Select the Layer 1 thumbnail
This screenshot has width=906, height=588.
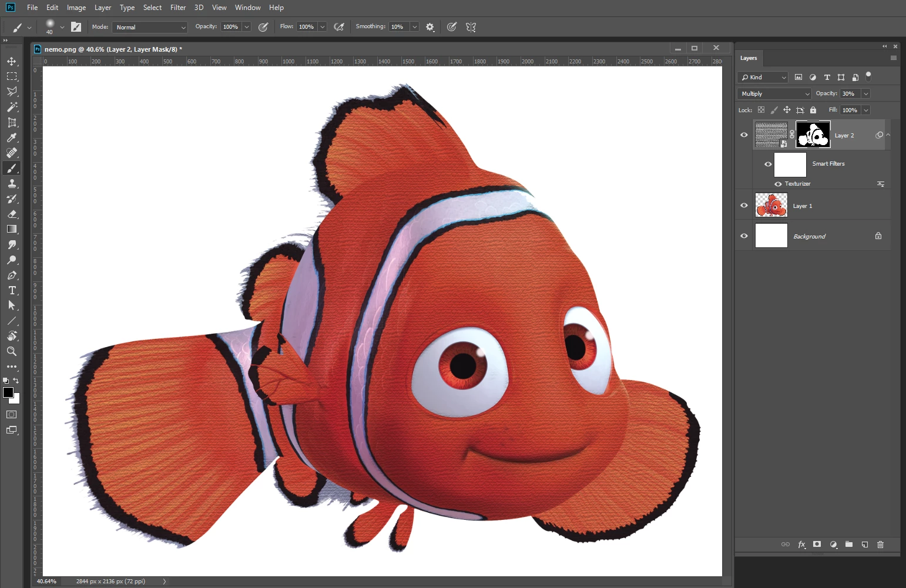coord(771,205)
